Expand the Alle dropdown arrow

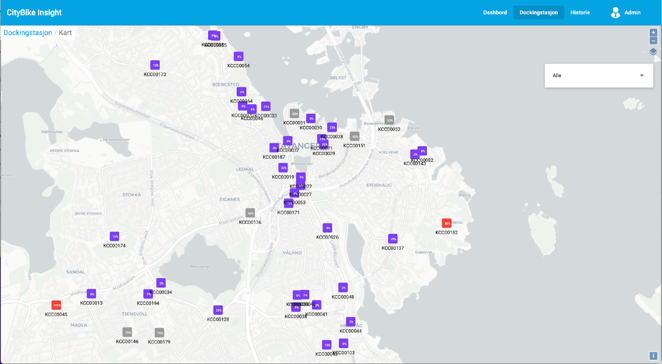(x=642, y=76)
